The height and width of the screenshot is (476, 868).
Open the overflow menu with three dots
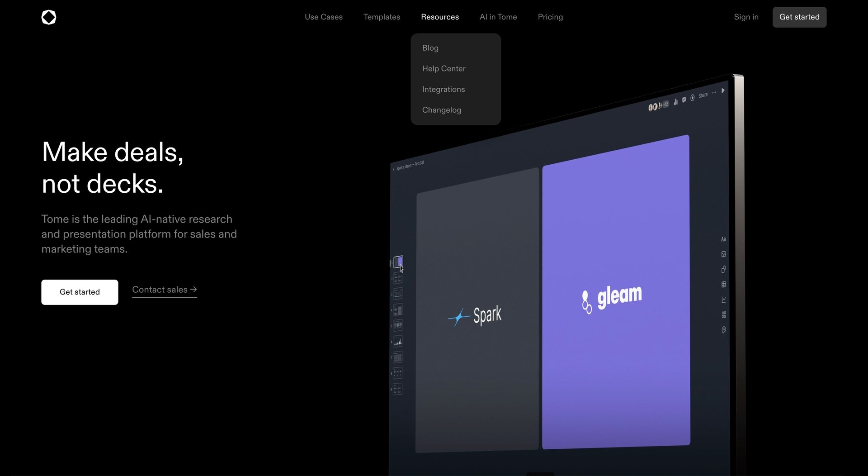[x=714, y=92]
